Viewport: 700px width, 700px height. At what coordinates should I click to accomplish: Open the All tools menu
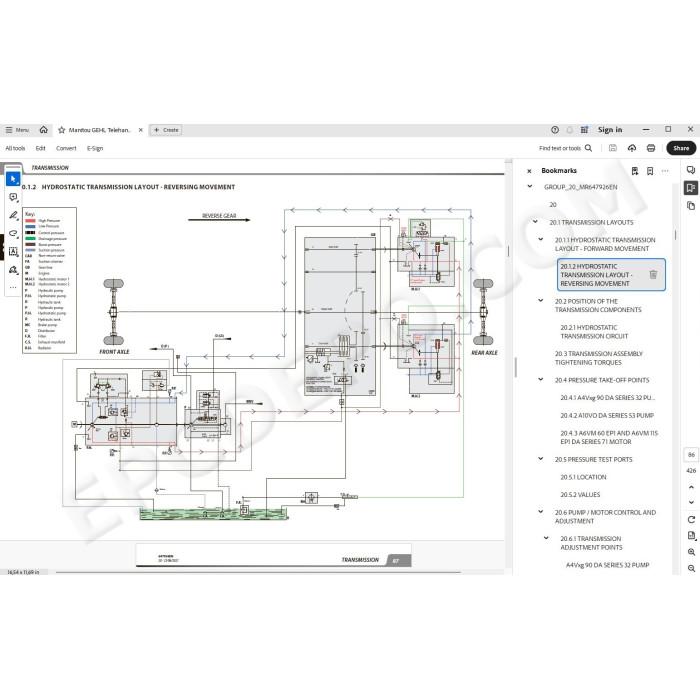coord(15,148)
